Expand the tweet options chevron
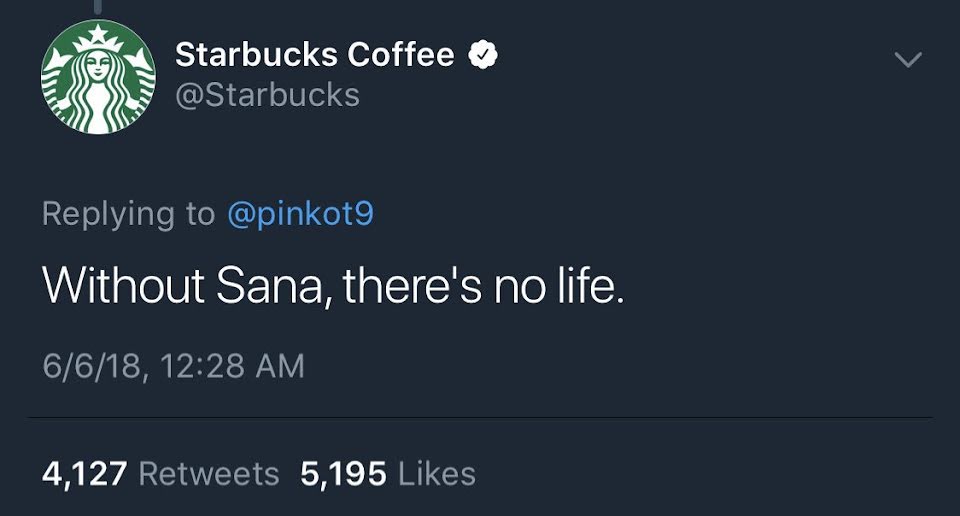960x516 pixels. pos(906,61)
